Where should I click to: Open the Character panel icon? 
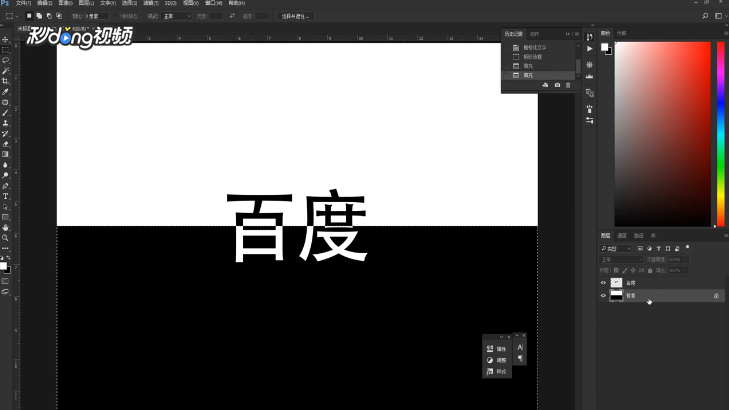(x=520, y=347)
